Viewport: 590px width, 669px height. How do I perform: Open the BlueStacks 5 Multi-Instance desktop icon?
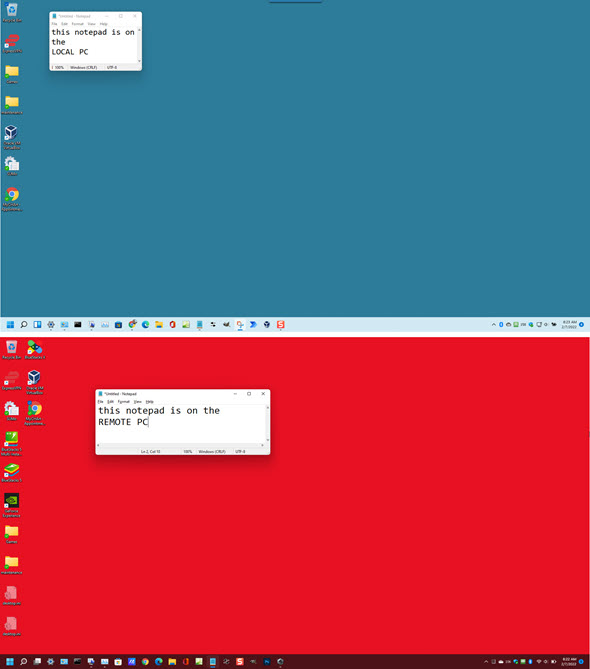12,443
